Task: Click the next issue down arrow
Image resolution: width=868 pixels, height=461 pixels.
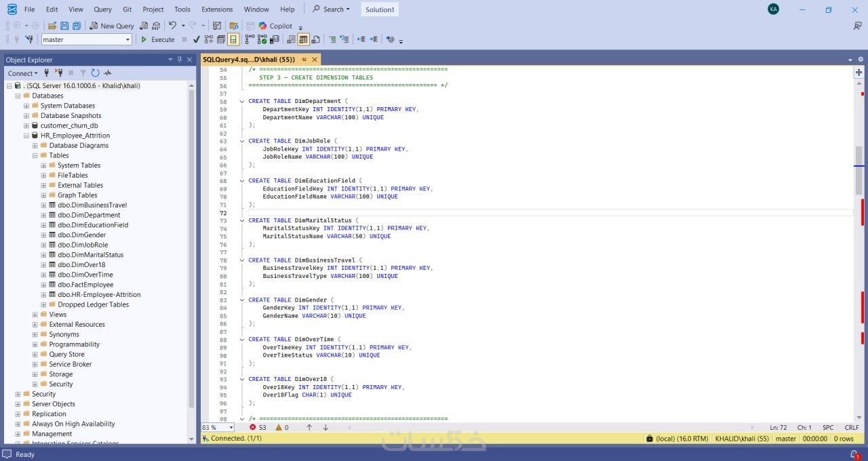Action: [325, 428]
